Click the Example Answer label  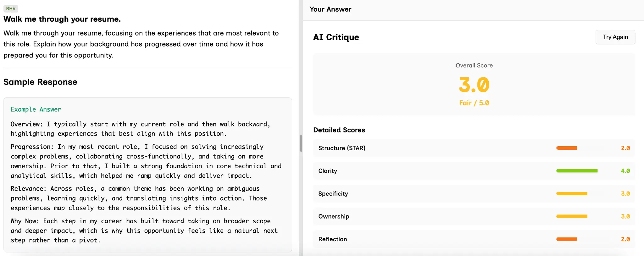(x=36, y=109)
